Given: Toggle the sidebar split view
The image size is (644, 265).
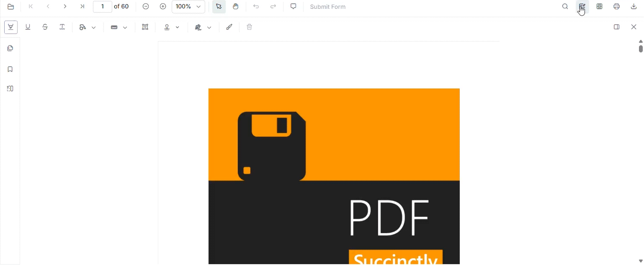Looking at the screenshot, I should (616, 27).
